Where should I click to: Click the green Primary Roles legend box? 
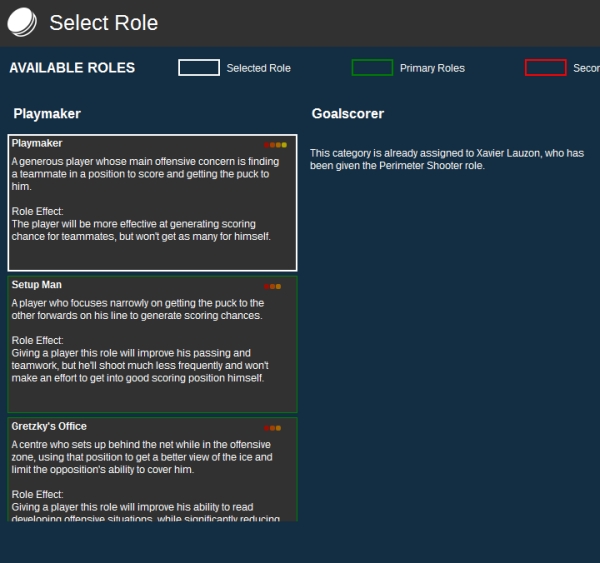(372, 68)
